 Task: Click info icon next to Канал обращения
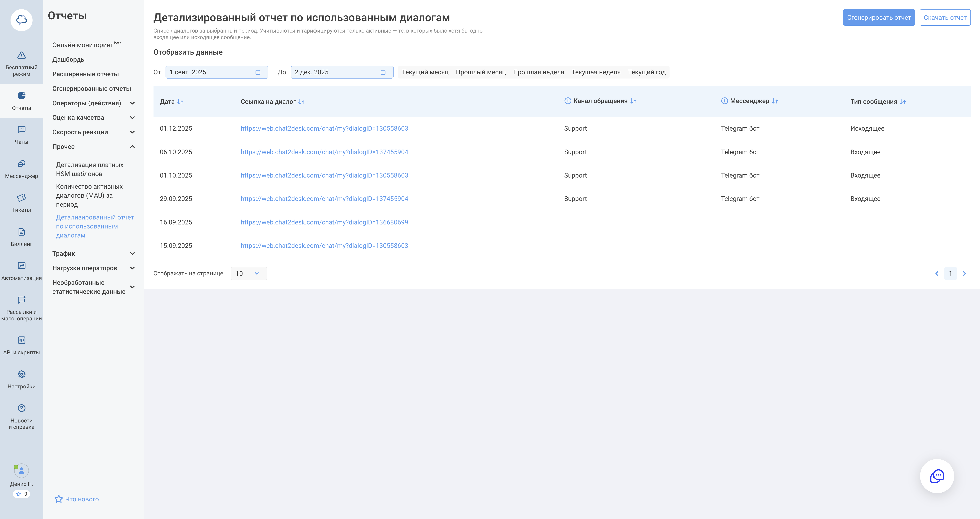click(x=567, y=101)
